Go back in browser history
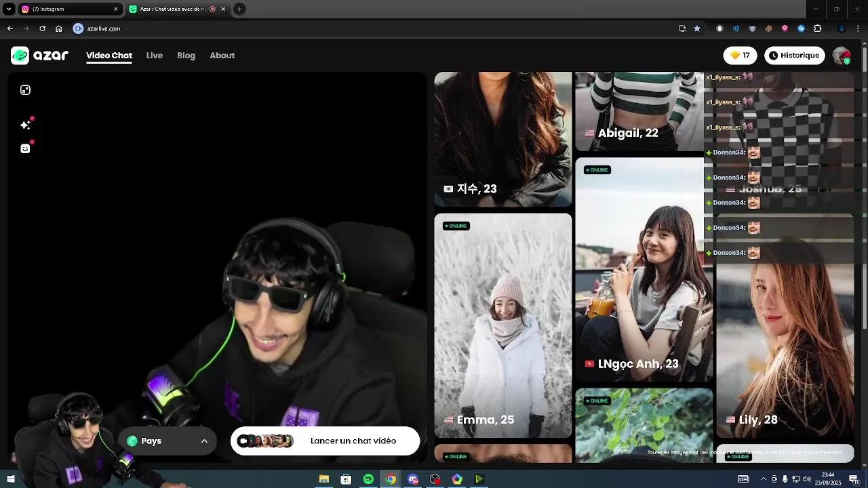Viewport: 868px width, 488px height. tap(9, 28)
